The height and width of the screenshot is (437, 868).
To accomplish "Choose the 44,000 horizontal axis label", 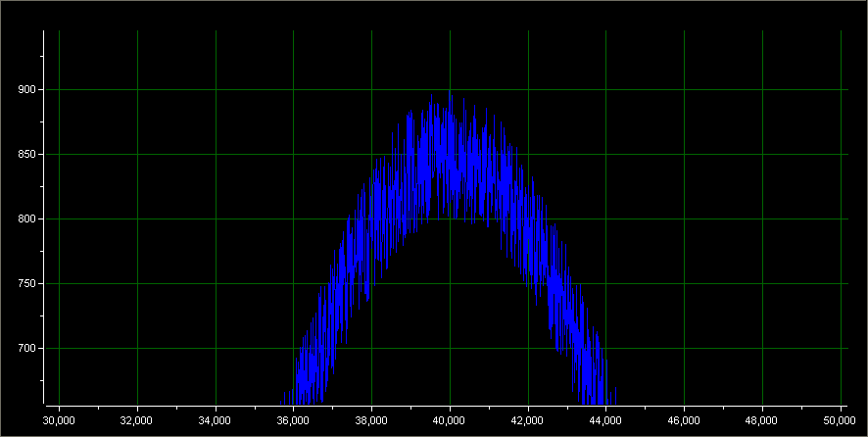I will (x=606, y=420).
